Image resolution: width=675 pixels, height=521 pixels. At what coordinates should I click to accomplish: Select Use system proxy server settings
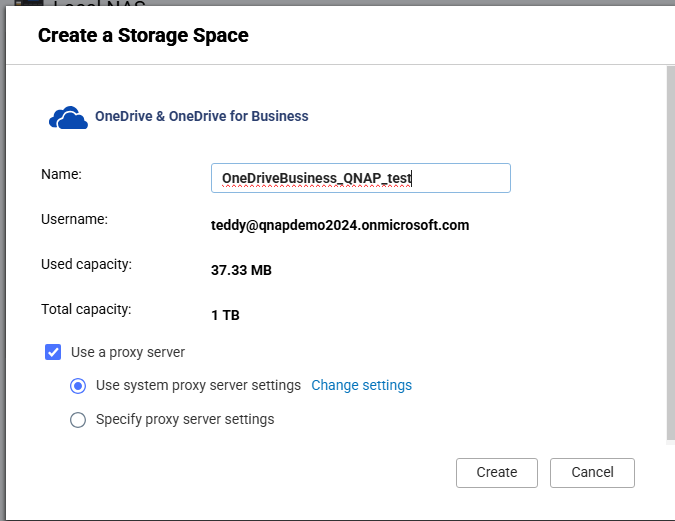pyautogui.click(x=78, y=385)
